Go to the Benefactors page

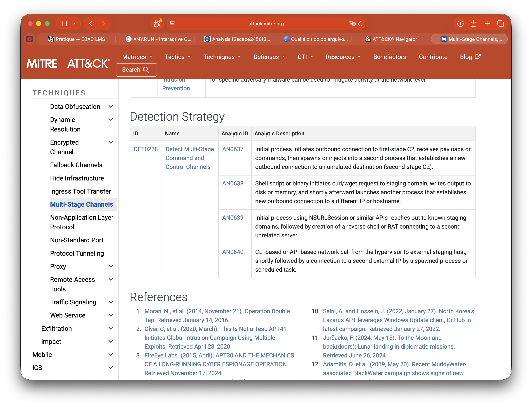(x=390, y=57)
